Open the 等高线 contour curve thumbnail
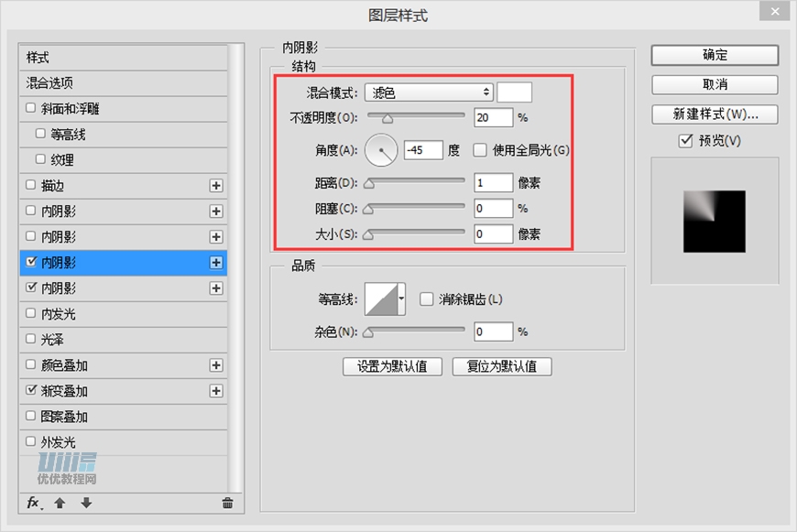The width and height of the screenshot is (797, 532). tap(381, 299)
